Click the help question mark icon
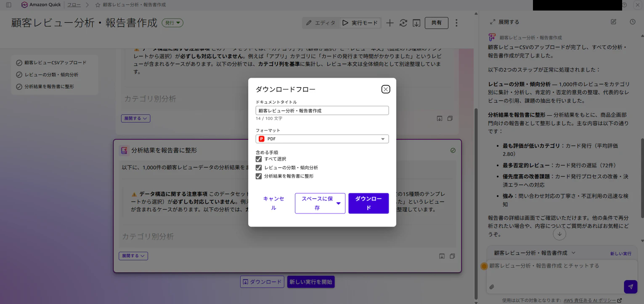This screenshot has width=644, height=304. pyautogui.click(x=624, y=5)
